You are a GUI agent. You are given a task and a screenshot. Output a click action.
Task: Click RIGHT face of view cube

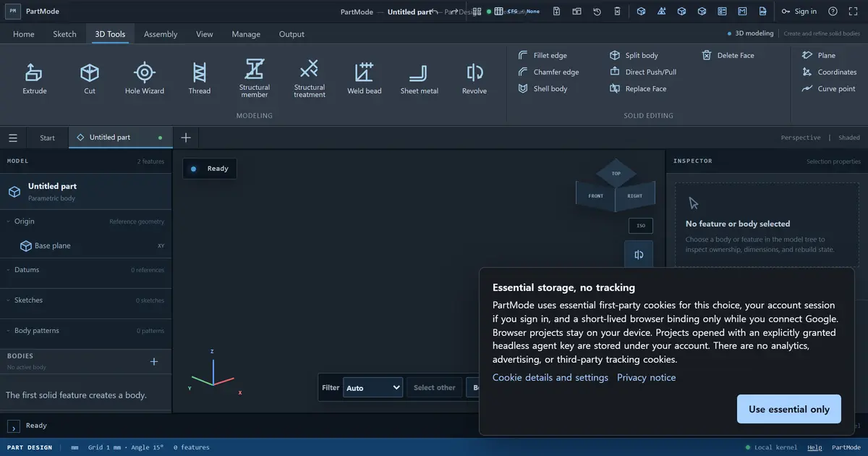[635, 196]
